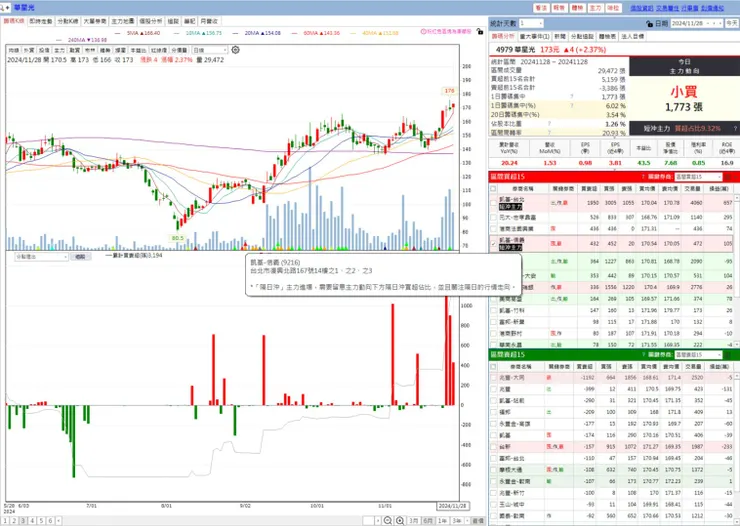This screenshot has width=740, height=526.
Task: Open the 新聞 tab
Action: click(x=560, y=36)
